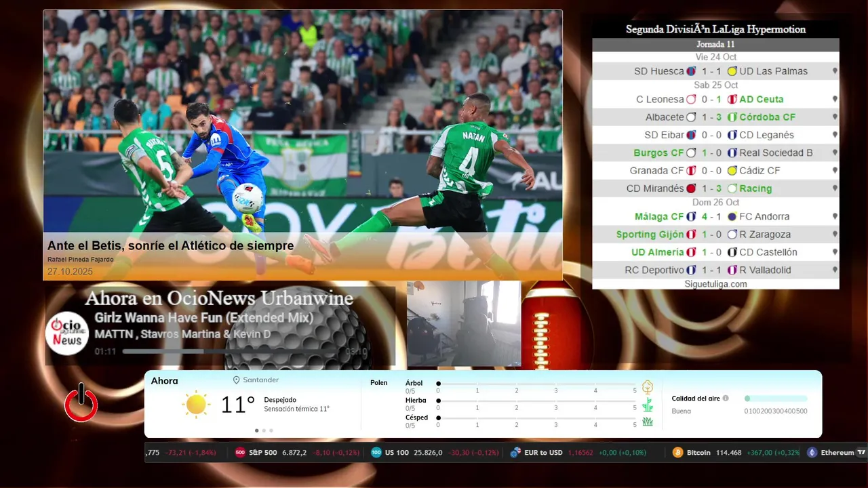Click the location pin for Burgos CF match
This screenshot has height=488, width=868.
(x=835, y=153)
